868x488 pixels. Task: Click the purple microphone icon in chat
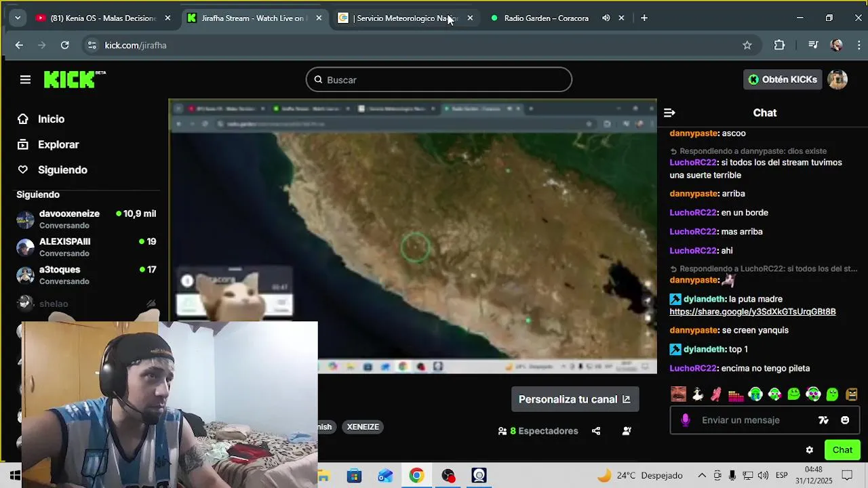[685, 420]
